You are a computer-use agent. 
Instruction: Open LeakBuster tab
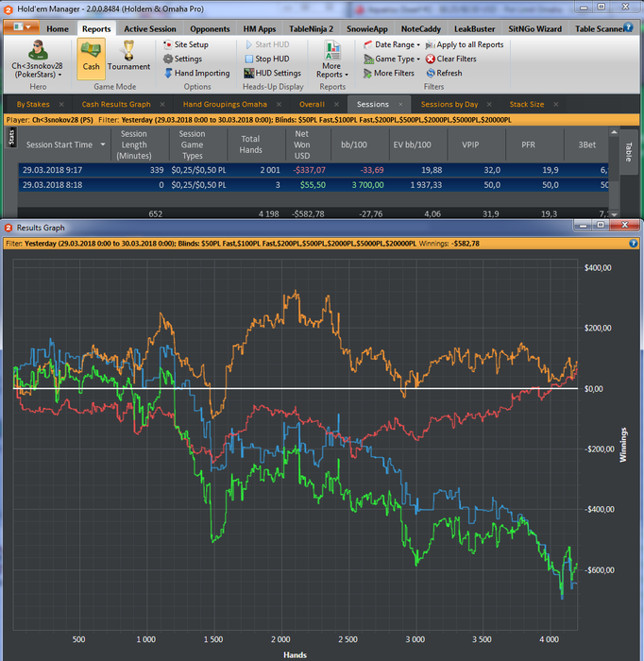[x=474, y=29]
